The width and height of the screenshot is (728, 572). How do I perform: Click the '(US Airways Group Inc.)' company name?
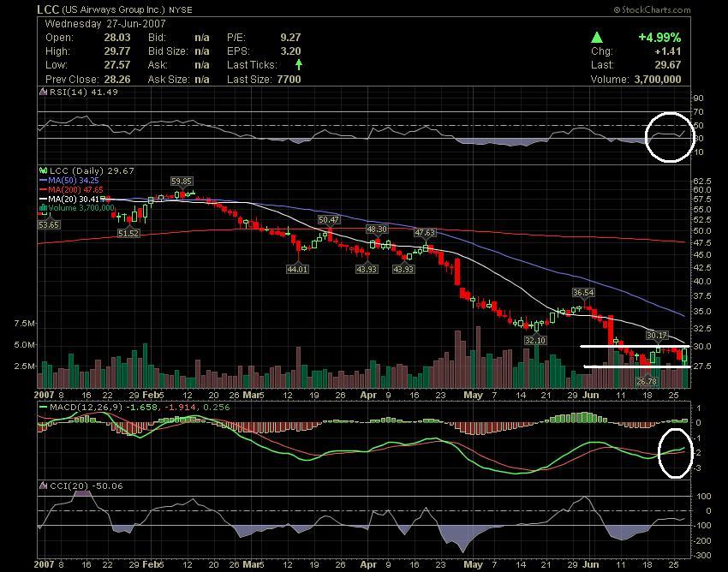pyautogui.click(x=113, y=9)
